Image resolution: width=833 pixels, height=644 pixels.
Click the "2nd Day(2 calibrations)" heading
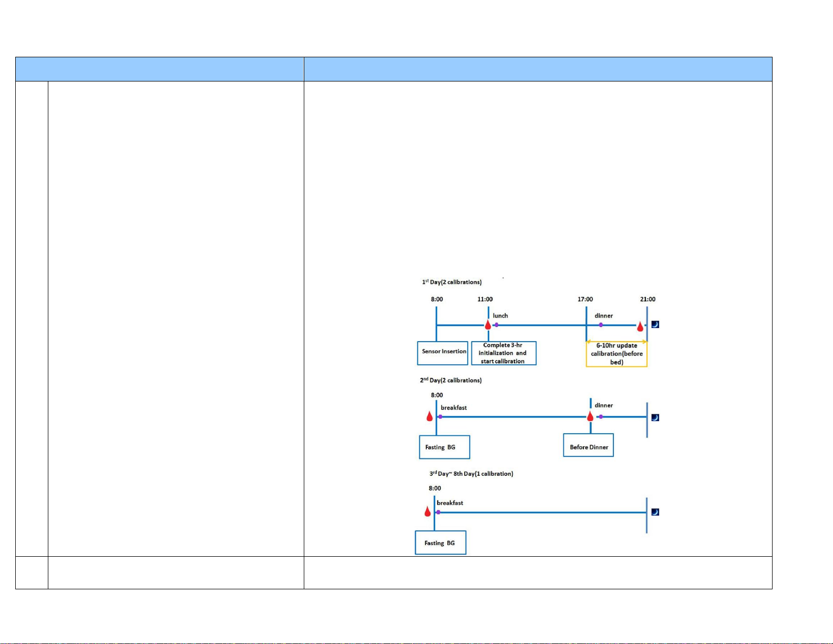click(451, 380)
